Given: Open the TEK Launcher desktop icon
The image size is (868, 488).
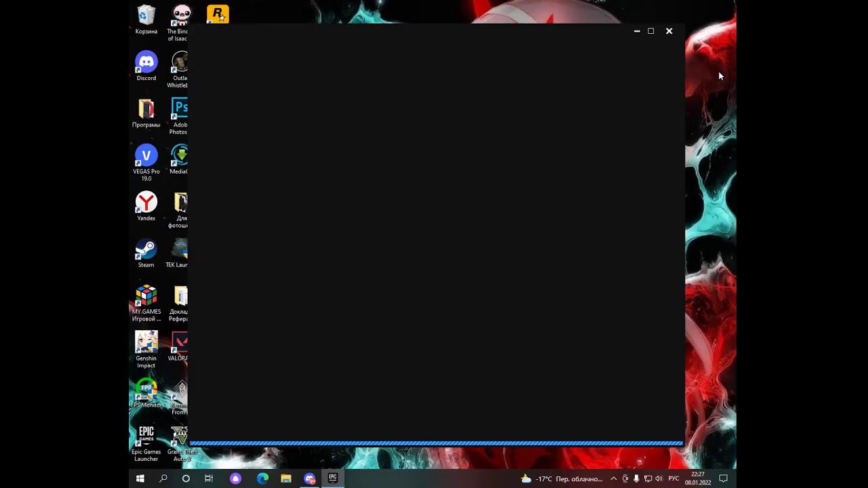Looking at the screenshot, I should 178,253.
